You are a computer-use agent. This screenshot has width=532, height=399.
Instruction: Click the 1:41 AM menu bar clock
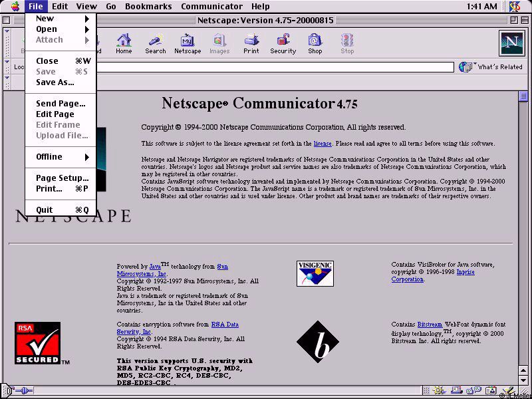click(x=481, y=6)
